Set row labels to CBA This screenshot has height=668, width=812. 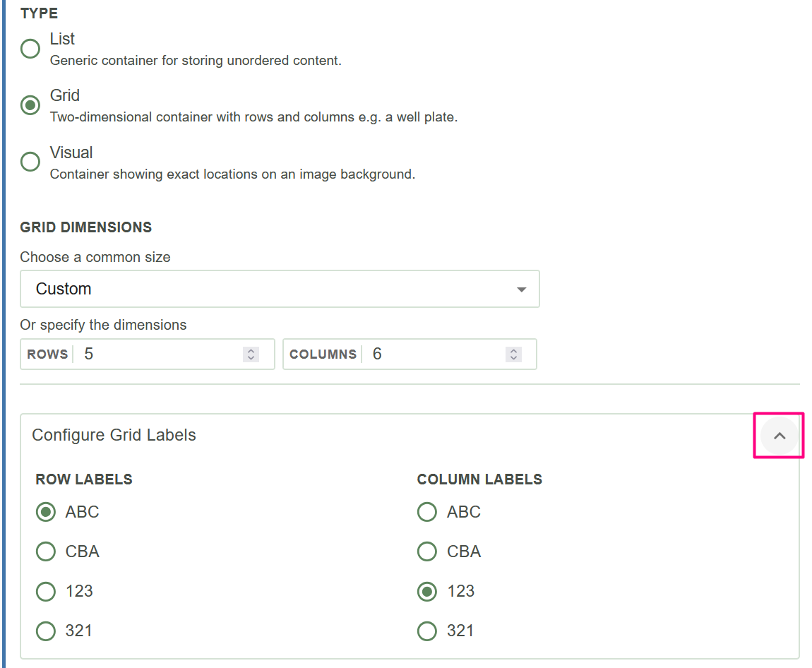pos(46,551)
